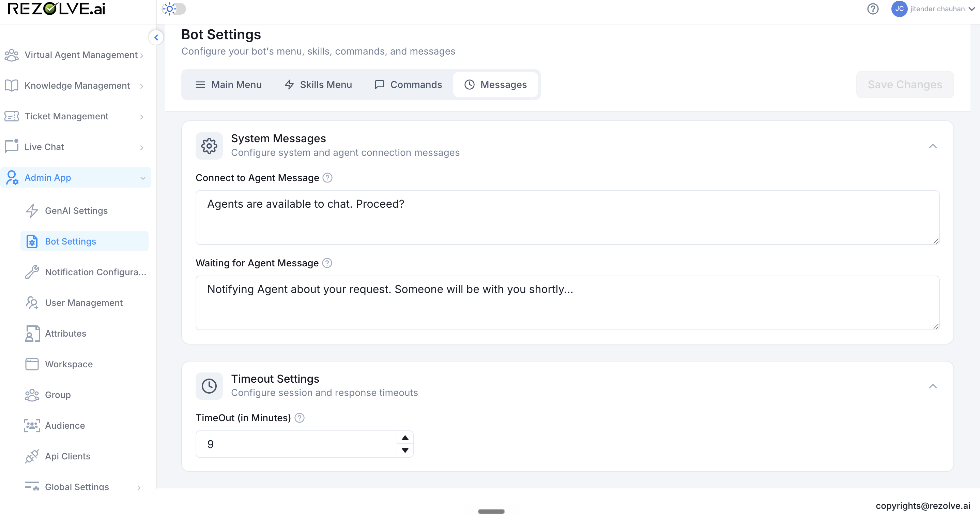Image resolution: width=980 pixels, height=515 pixels.
Task: Expand Knowledge Management chevron
Action: (141, 86)
